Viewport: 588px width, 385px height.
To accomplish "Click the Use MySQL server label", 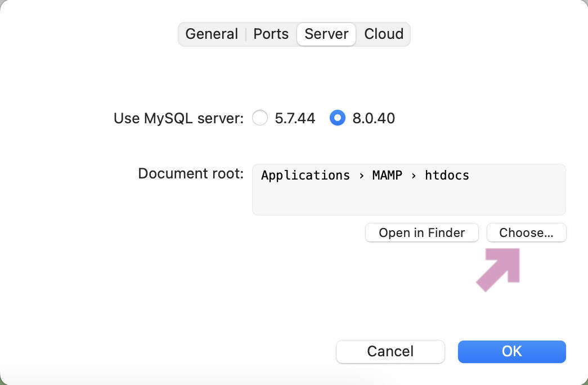I will (x=178, y=118).
